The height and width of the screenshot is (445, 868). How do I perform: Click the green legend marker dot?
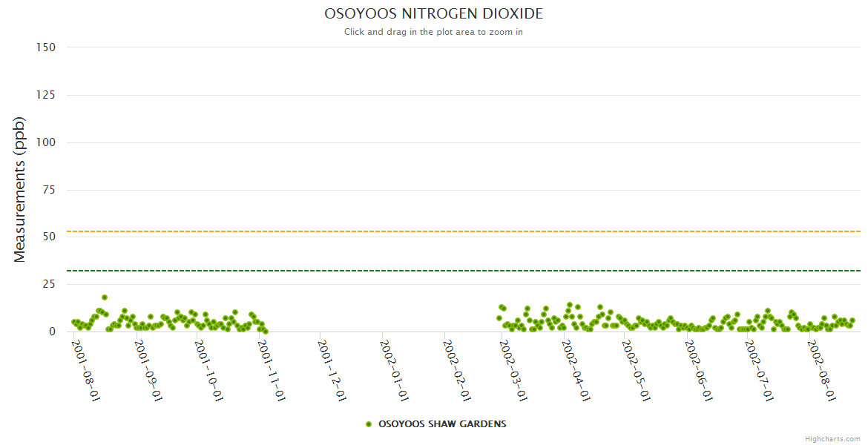(369, 424)
